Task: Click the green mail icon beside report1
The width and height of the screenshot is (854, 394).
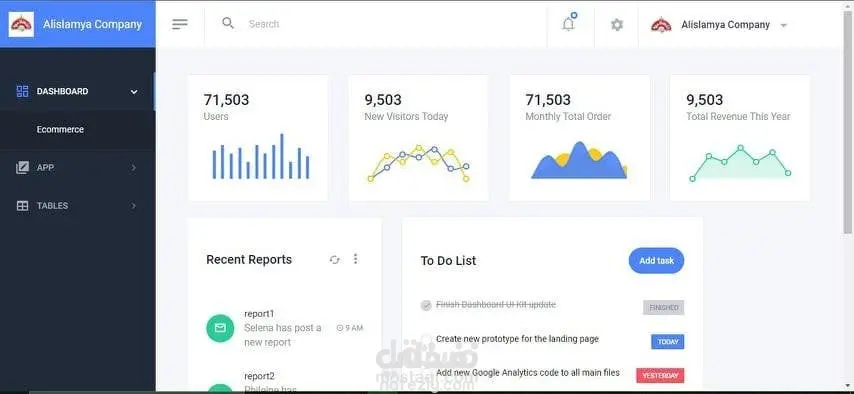Action: [x=220, y=328]
